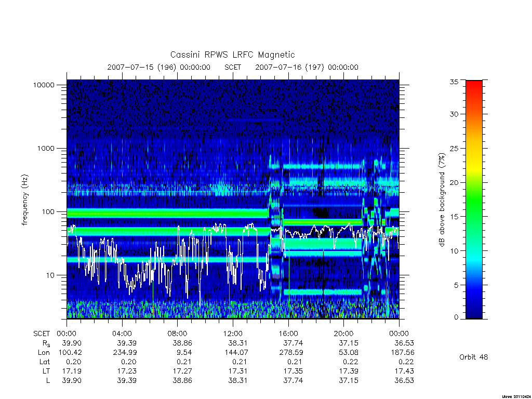Viewport: 532px width, 399px height.
Task: Click the plot title "Cassini RPWS LRFC Magnetic"
Action: coord(232,55)
